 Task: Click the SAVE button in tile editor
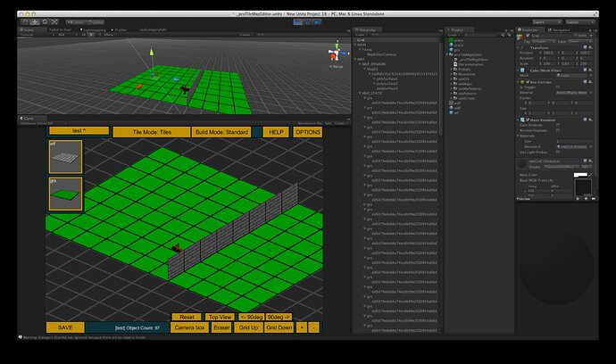tap(65, 327)
